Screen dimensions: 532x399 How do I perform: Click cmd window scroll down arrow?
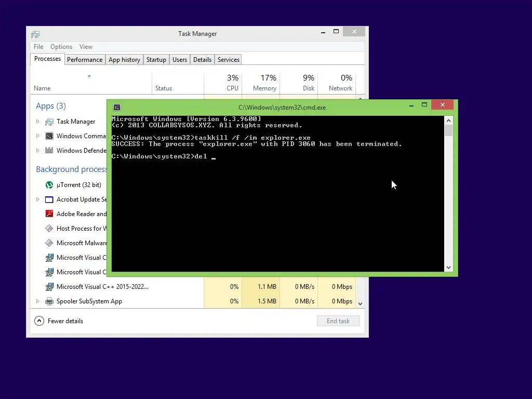[x=448, y=268]
